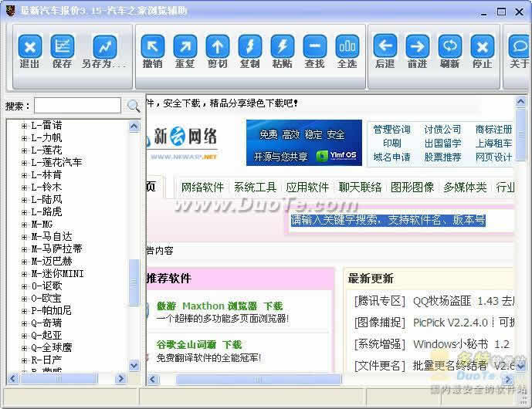Click the 退出 (exit) toolbar icon
The image size is (532, 409).
pos(30,46)
